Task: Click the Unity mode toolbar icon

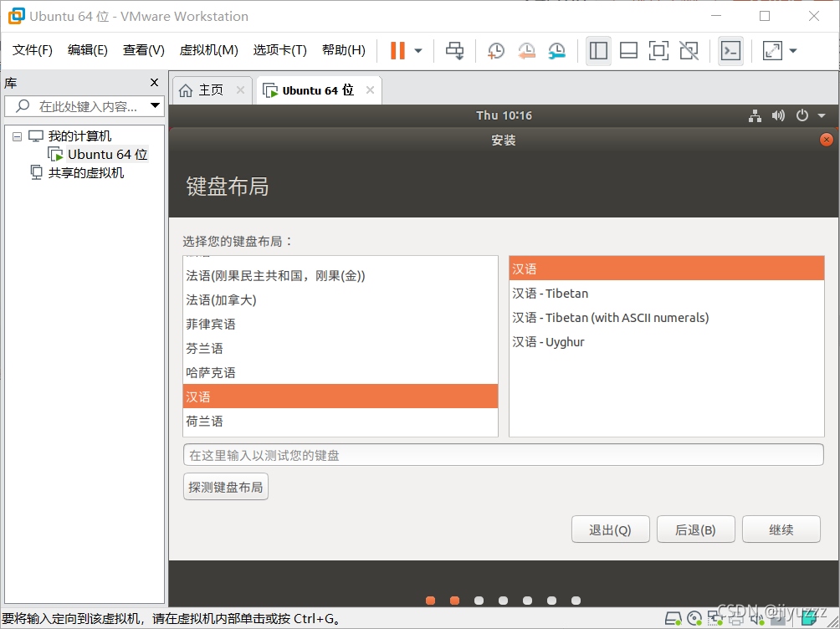Action: [689, 51]
